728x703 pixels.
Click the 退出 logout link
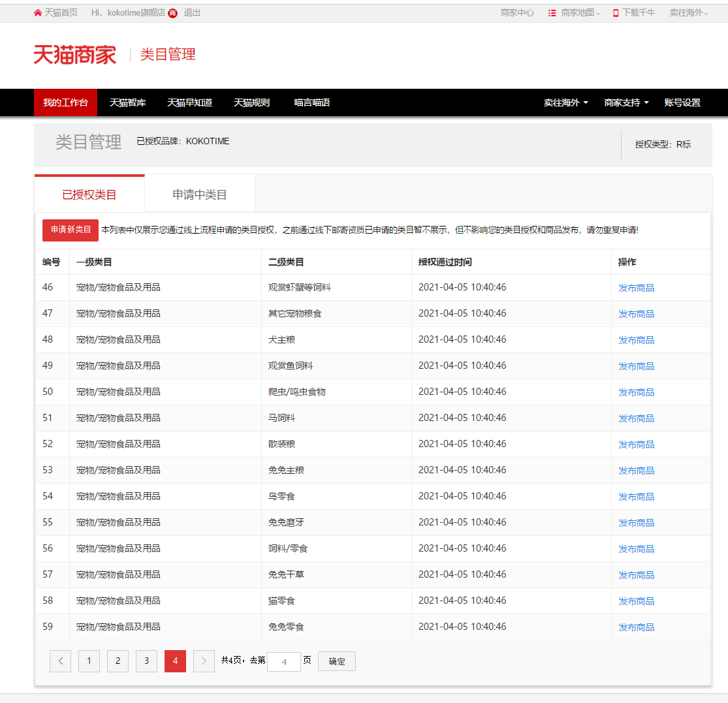192,13
